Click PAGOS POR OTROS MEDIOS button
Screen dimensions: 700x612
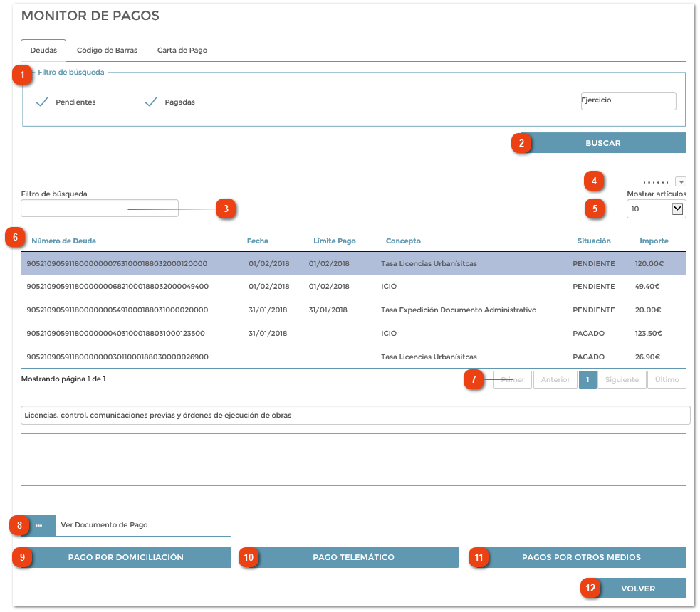[x=580, y=557]
